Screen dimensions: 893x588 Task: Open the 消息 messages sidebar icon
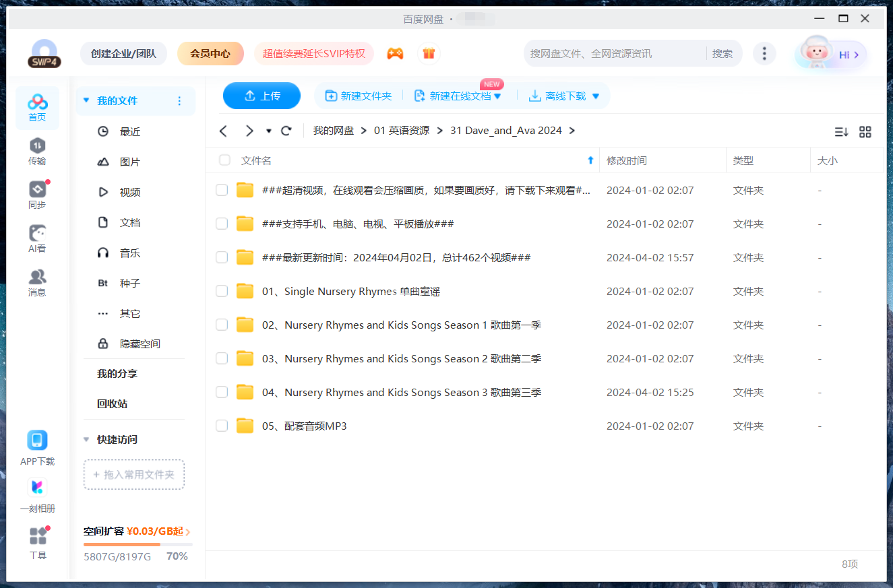tap(37, 283)
